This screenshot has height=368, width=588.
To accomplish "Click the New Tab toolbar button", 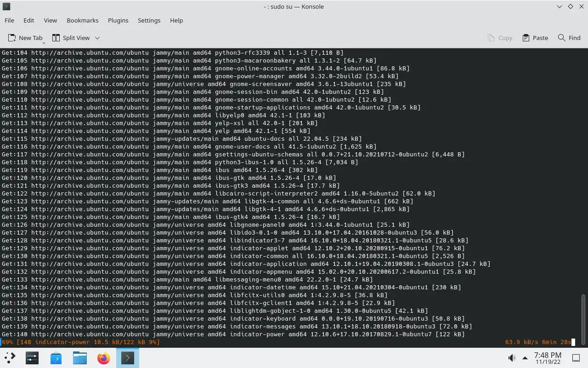I will tap(25, 38).
